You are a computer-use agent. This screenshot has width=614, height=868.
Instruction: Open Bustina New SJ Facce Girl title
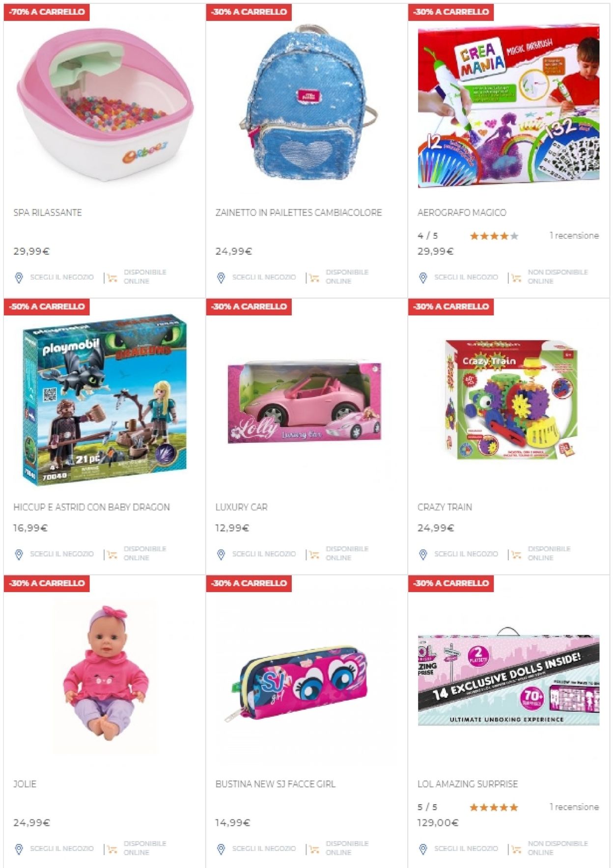[275, 784]
